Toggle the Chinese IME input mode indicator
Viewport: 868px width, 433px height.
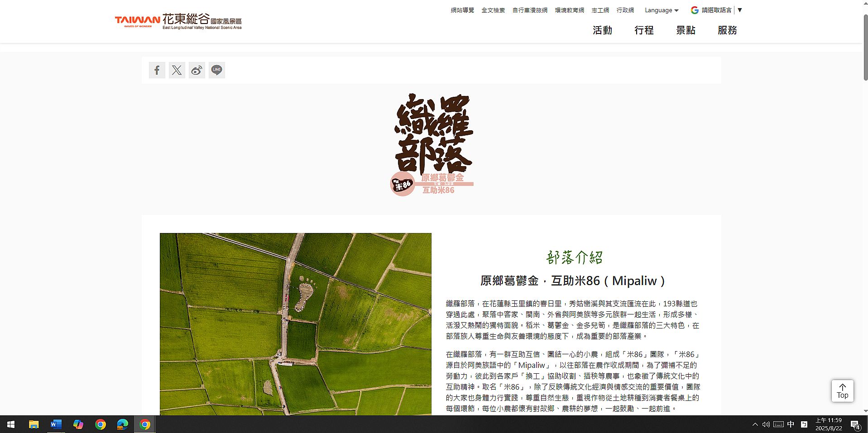tap(791, 424)
